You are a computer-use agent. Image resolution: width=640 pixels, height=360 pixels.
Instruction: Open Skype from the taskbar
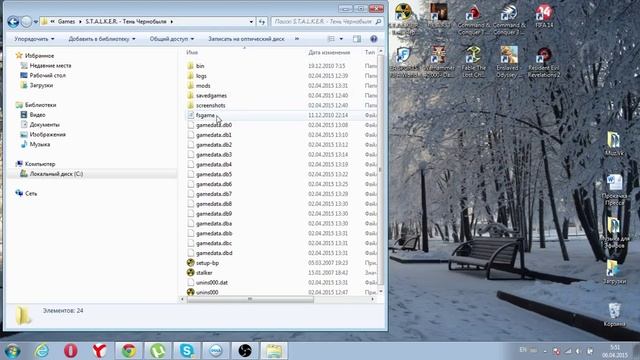[x=187, y=351]
